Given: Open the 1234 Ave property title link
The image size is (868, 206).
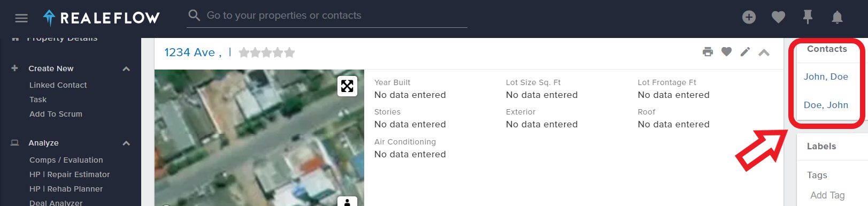Looking at the screenshot, I should [193, 52].
